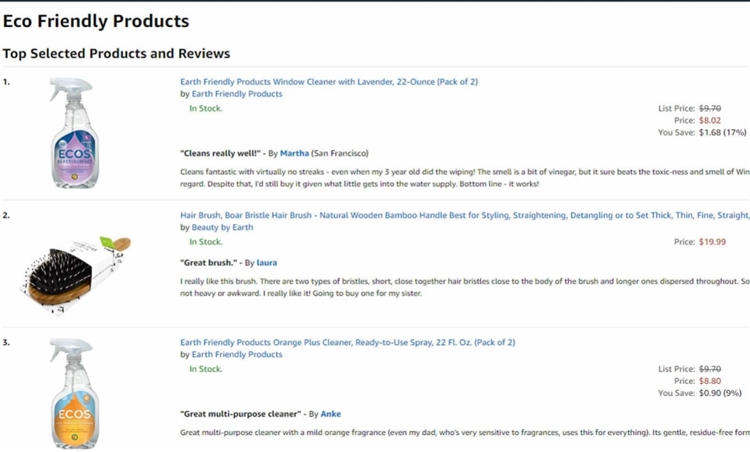Open the Orange Plus Cleaner product link

coord(347,342)
